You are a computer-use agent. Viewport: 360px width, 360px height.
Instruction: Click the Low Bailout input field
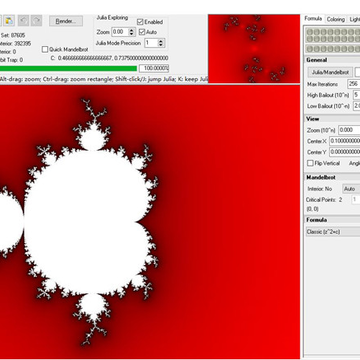point(356,106)
